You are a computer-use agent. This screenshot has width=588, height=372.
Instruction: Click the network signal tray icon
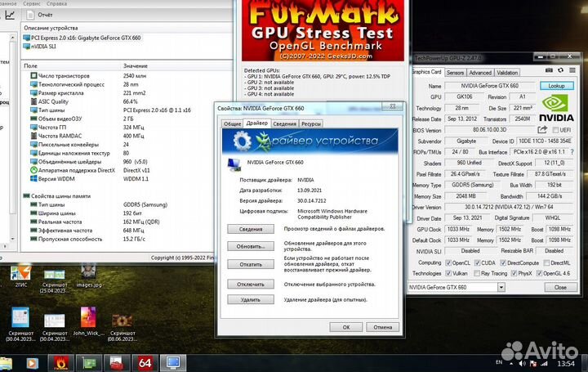coord(545,363)
